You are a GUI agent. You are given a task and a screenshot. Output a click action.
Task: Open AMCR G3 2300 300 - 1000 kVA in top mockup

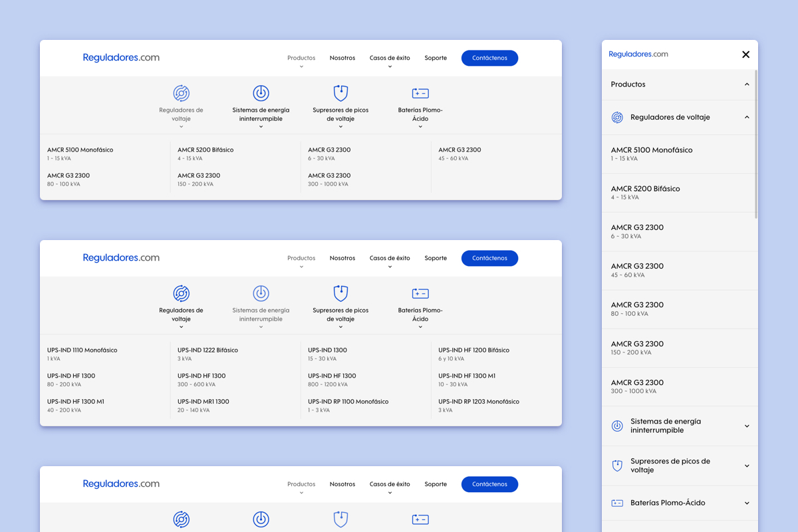click(329, 180)
